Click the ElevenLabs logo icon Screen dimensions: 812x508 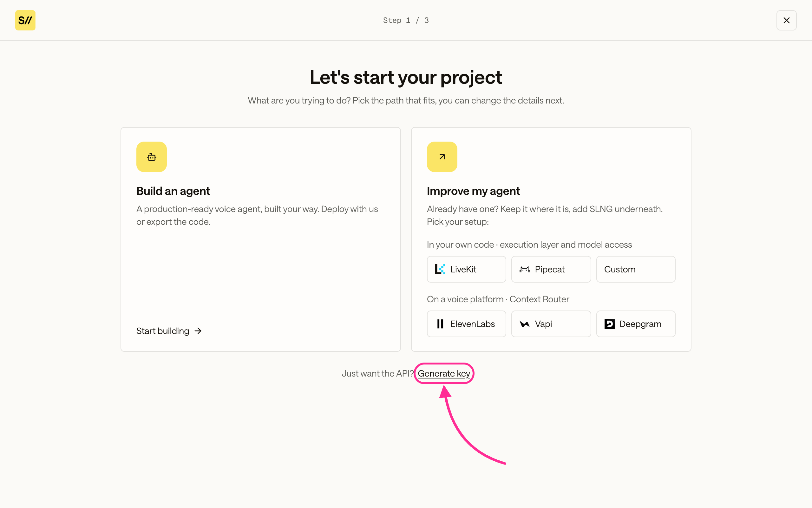click(440, 324)
